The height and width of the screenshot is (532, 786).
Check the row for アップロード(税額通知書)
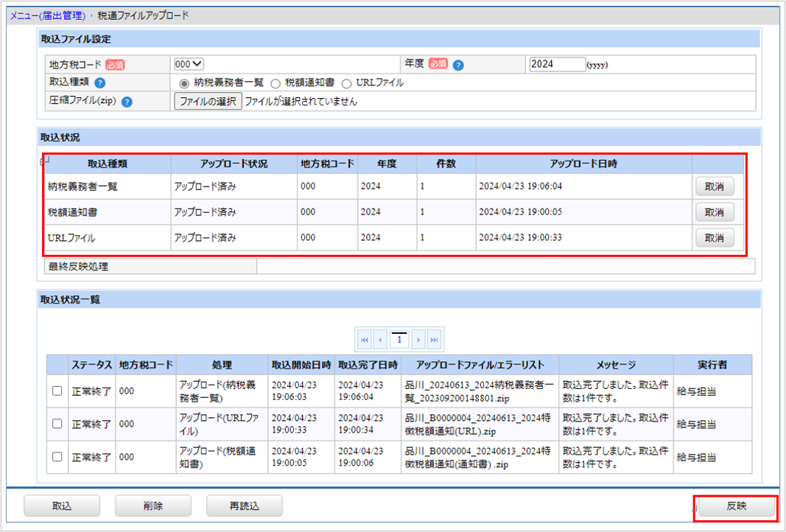[x=57, y=457]
